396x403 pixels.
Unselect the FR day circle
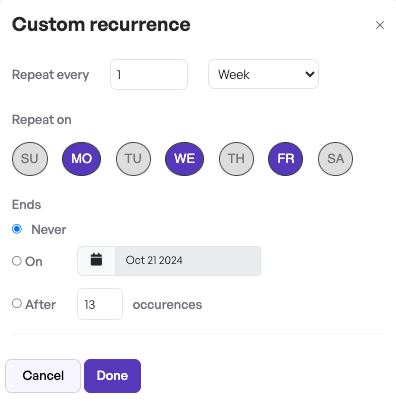coord(286,159)
